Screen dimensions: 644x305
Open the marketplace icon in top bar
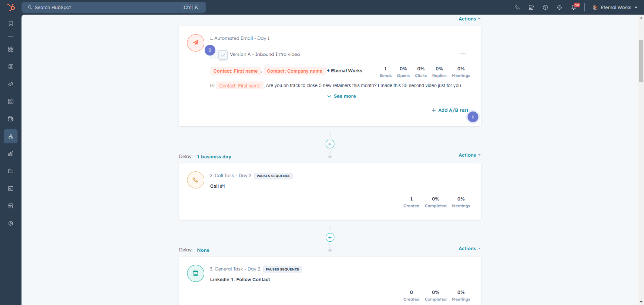tap(531, 7)
